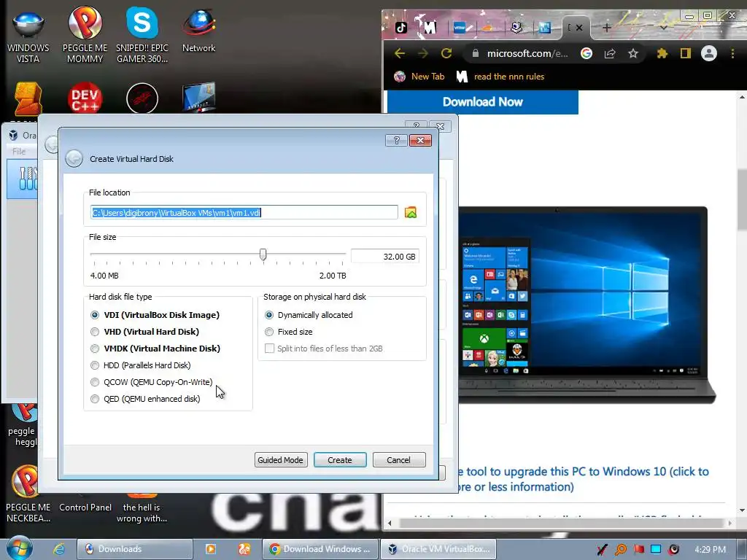Click the 32.00 GB file size field
Viewport: 747px width, 560px height.
point(385,257)
